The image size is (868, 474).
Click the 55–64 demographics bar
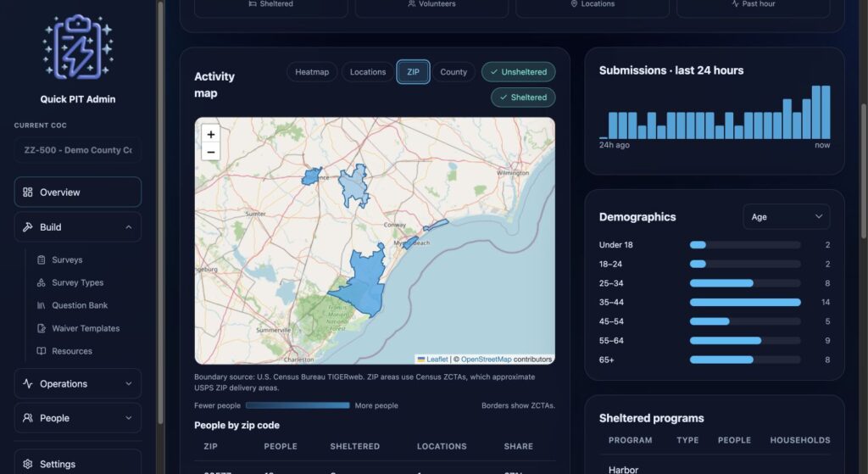coord(745,341)
